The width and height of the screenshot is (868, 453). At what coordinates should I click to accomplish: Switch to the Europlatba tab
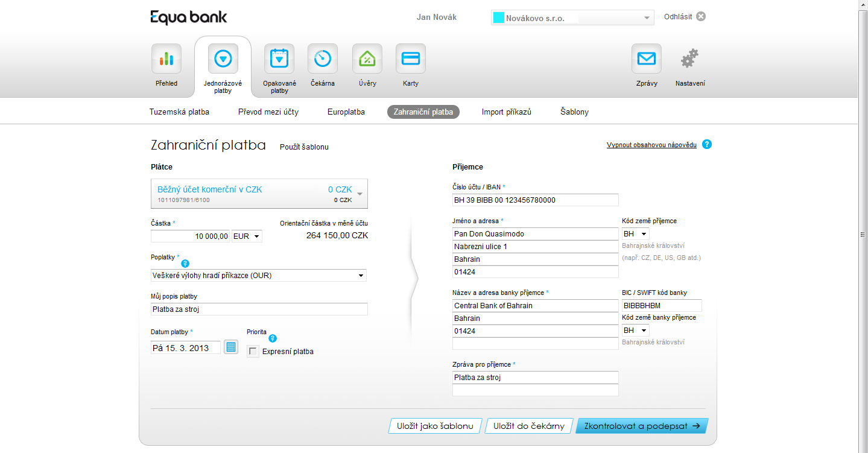(346, 112)
